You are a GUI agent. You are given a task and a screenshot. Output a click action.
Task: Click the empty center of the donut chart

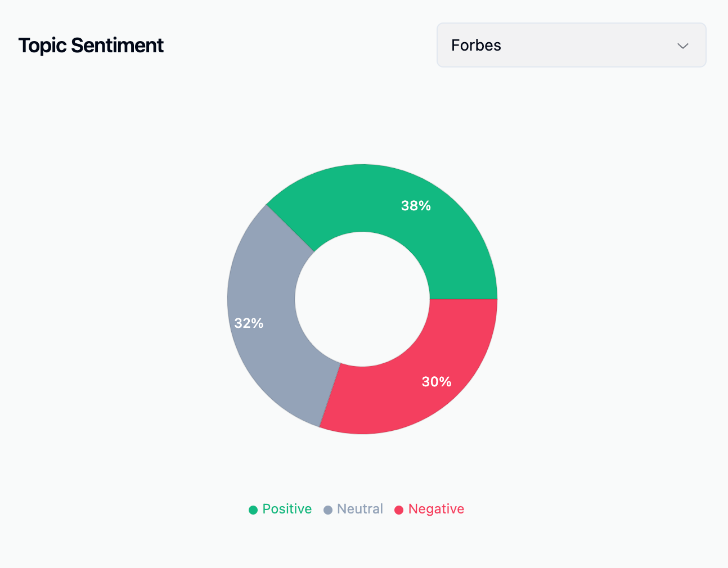362,299
